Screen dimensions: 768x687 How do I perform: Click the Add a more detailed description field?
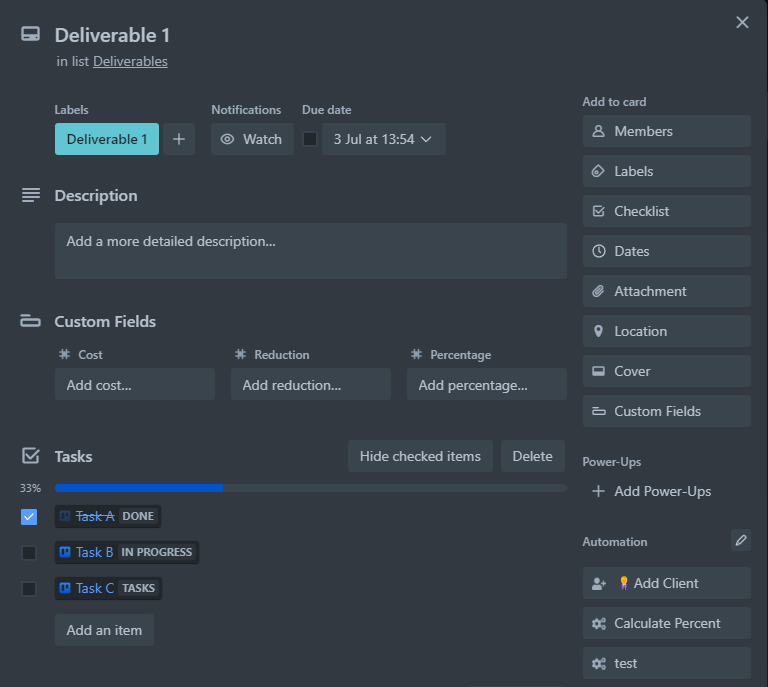coord(310,250)
